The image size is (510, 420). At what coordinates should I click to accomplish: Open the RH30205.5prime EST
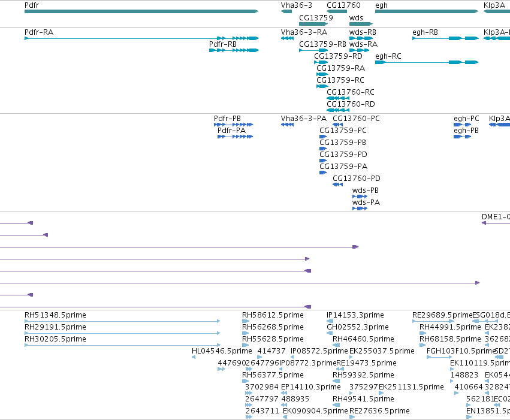(122, 345)
